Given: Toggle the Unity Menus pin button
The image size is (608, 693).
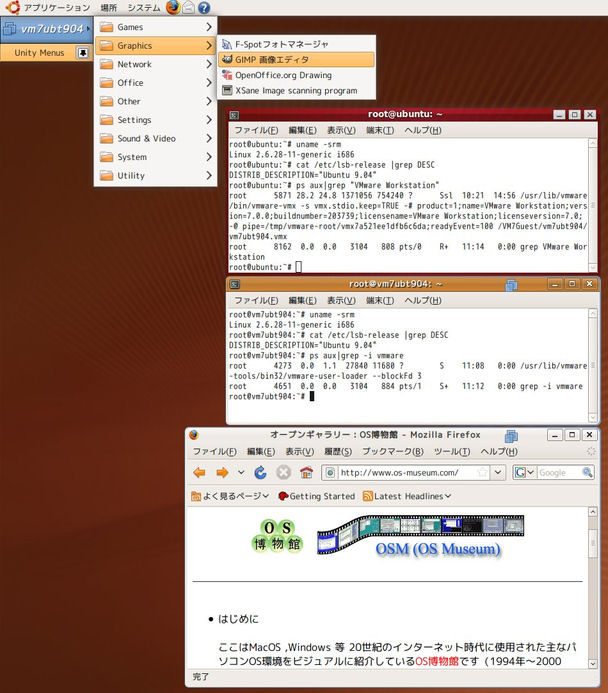Looking at the screenshot, I should 83,53.
